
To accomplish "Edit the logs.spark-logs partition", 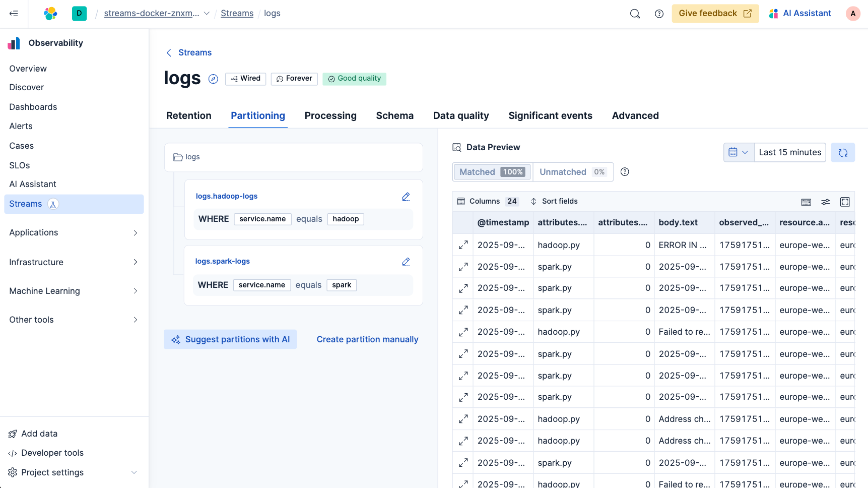I will coord(406,262).
